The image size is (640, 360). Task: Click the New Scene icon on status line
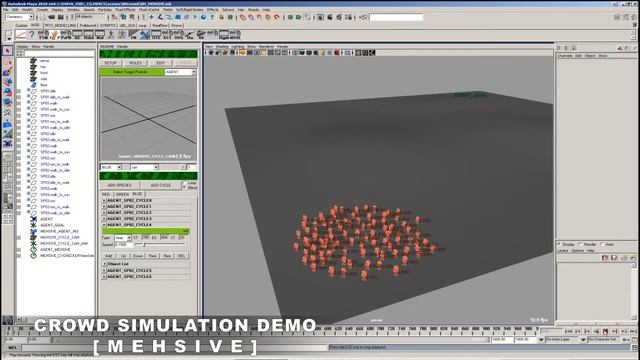(x=43, y=17)
